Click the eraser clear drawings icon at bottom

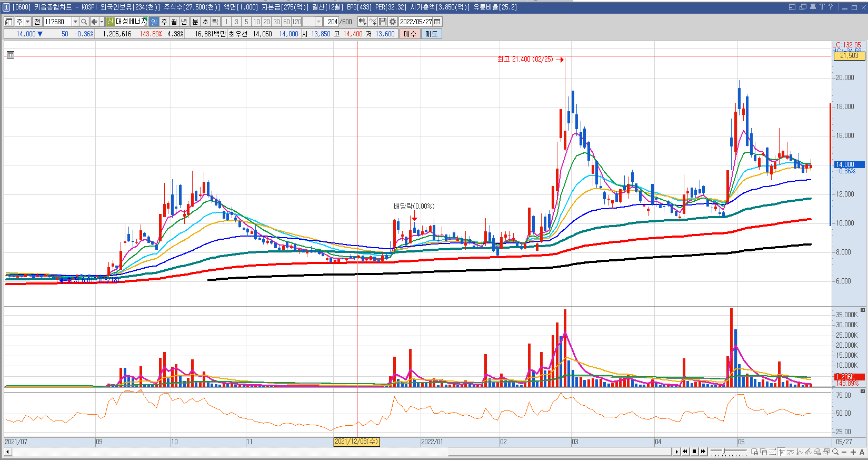817,452
